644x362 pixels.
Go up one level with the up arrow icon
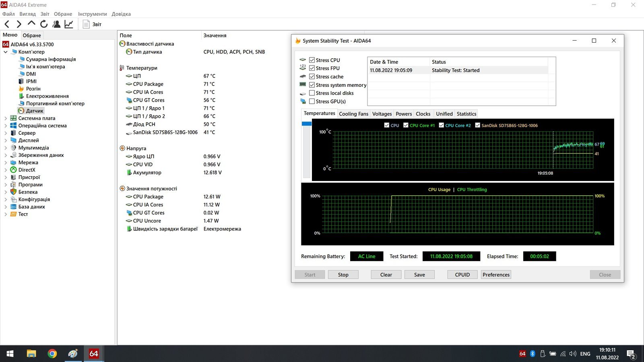(x=31, y=24)
